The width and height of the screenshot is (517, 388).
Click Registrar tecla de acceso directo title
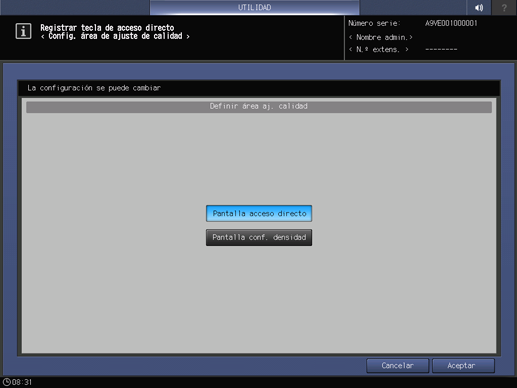(x=107, y=27)
